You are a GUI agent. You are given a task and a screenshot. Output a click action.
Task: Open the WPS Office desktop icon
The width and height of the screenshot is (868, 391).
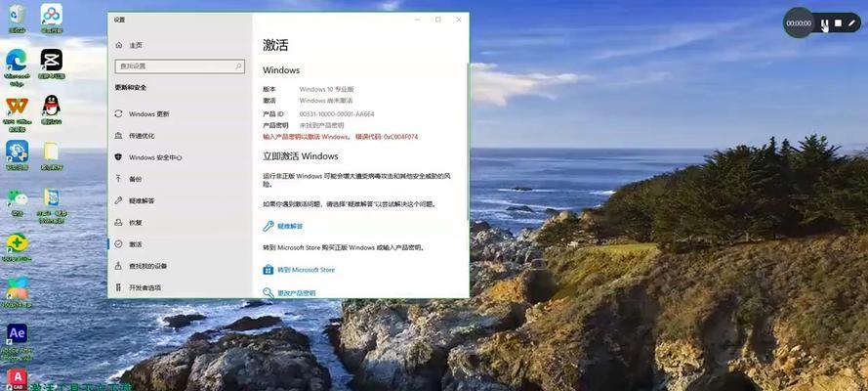coord(17,114)
